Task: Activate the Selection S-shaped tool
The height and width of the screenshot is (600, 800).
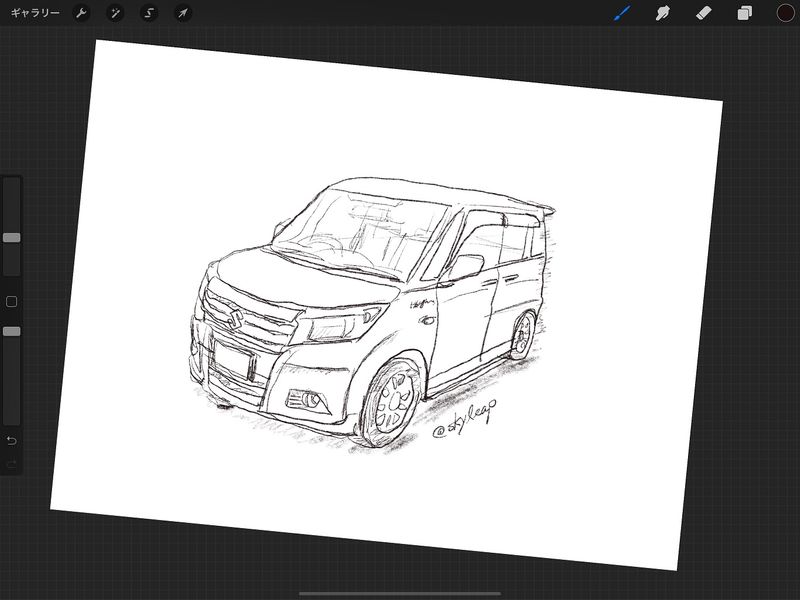Action: coord(149,13)
